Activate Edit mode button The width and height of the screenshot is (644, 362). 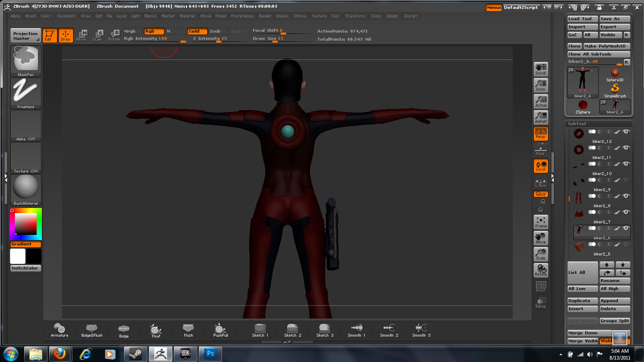click(x=50, y=35)
